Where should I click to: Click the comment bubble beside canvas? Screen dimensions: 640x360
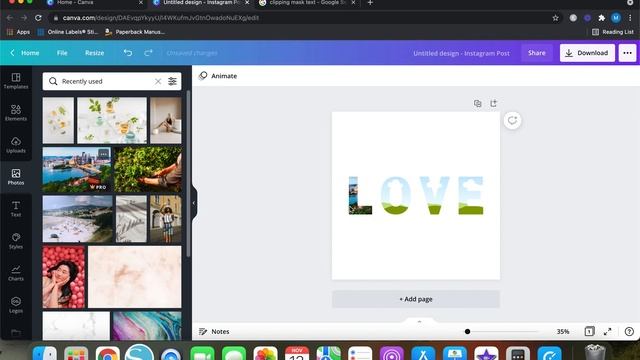click(x=512, y=120)
